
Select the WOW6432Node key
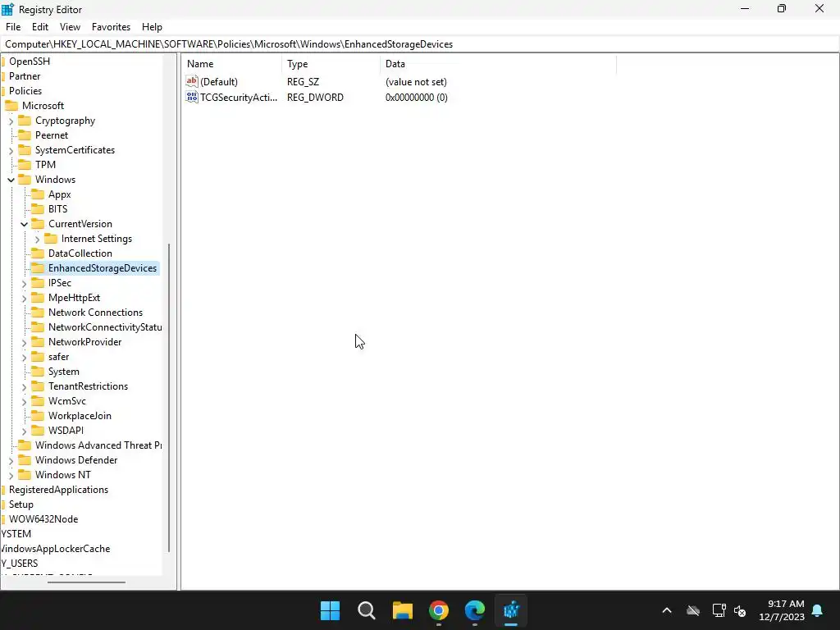[x=43, y=519]
